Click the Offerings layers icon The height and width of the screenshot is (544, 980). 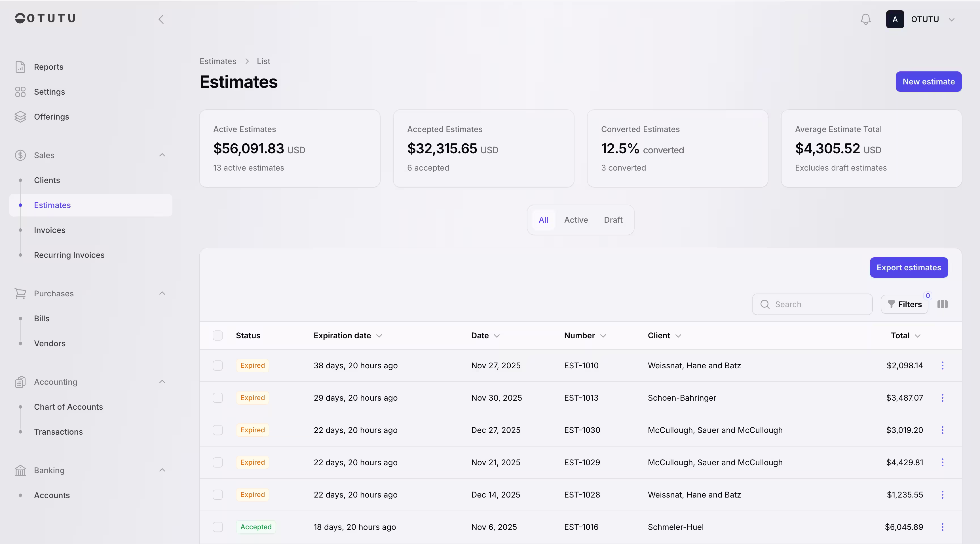pyautogui.click(x=20, y=117)
